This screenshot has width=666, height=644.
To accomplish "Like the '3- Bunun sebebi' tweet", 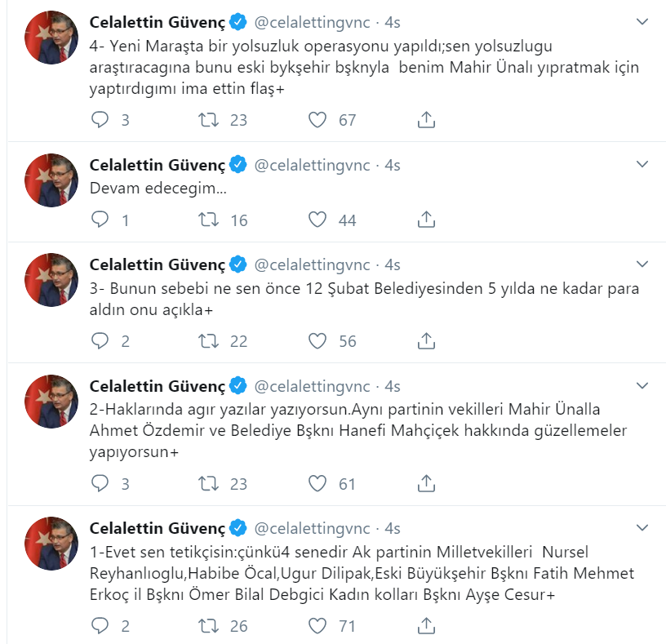I will 317,340.
